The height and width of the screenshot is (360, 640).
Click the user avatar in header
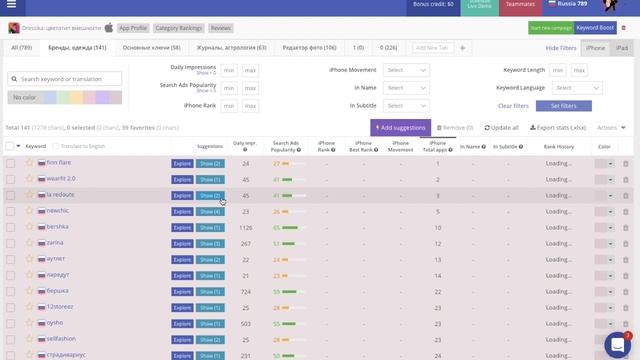(610, 5)
